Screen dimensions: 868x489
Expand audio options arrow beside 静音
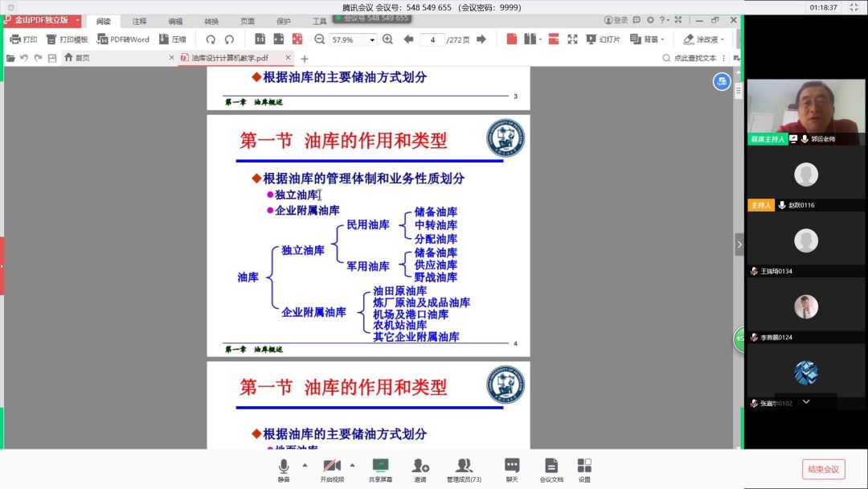click(x=305, y=465)
